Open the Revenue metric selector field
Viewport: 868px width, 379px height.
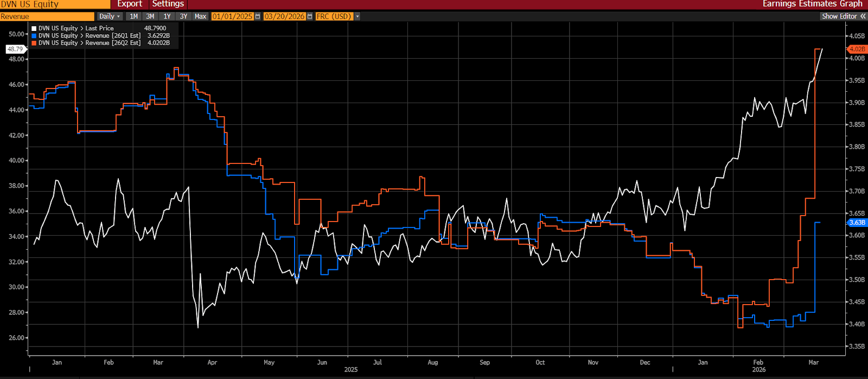pos(47,16)
